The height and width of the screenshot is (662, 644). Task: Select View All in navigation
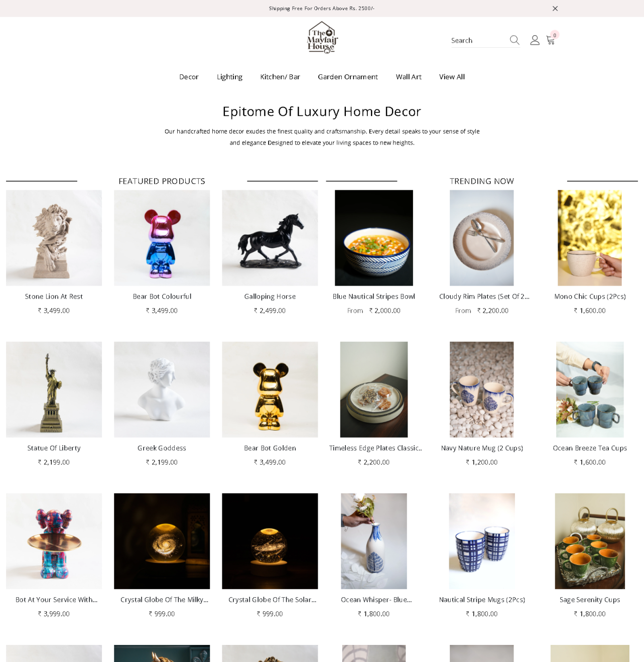[x=452, y=77]
